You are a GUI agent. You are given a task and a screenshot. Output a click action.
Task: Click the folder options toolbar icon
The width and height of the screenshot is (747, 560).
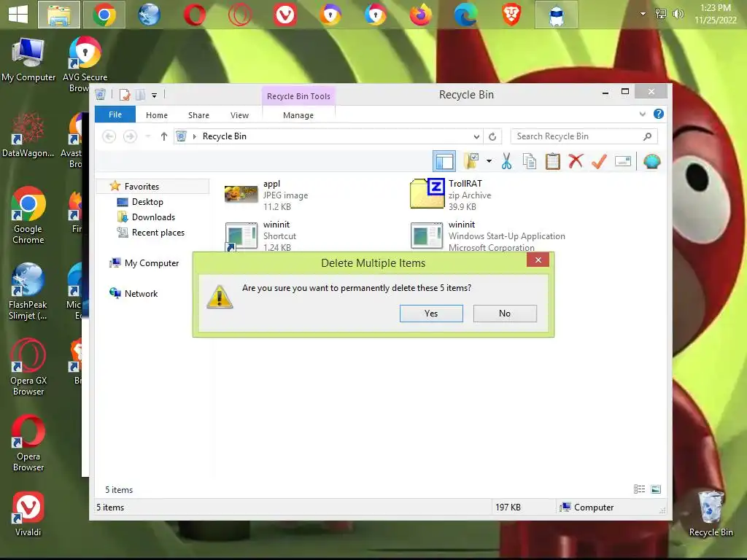tap(472, 161)
